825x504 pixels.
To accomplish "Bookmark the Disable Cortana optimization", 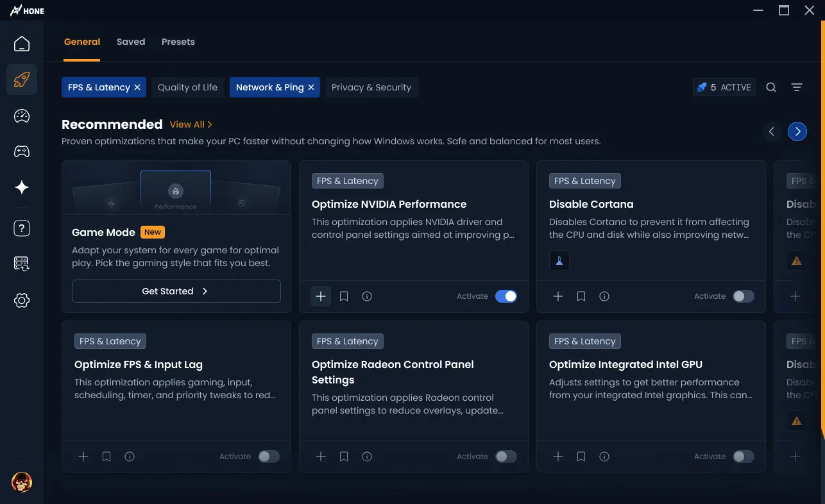I will point(581,296).
